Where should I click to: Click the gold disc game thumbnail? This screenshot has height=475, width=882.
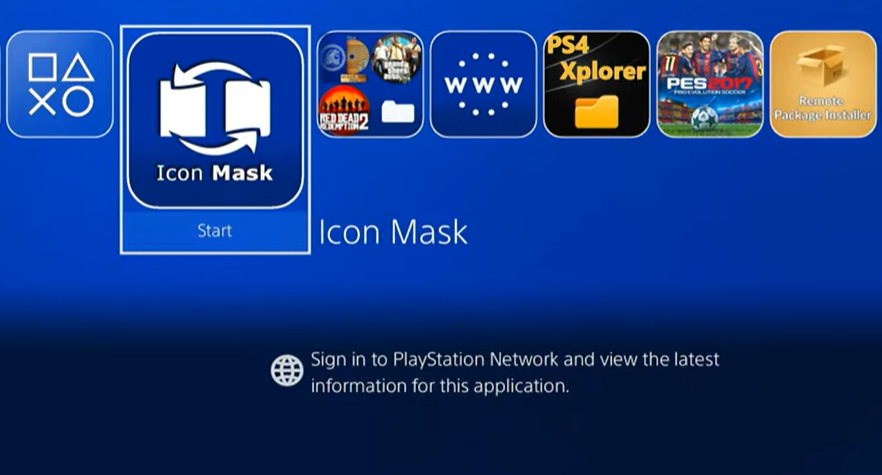point(345,59)
